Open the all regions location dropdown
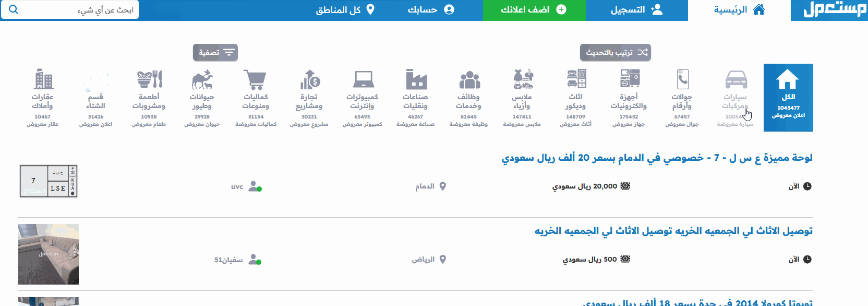 click(x=345, y=10)
